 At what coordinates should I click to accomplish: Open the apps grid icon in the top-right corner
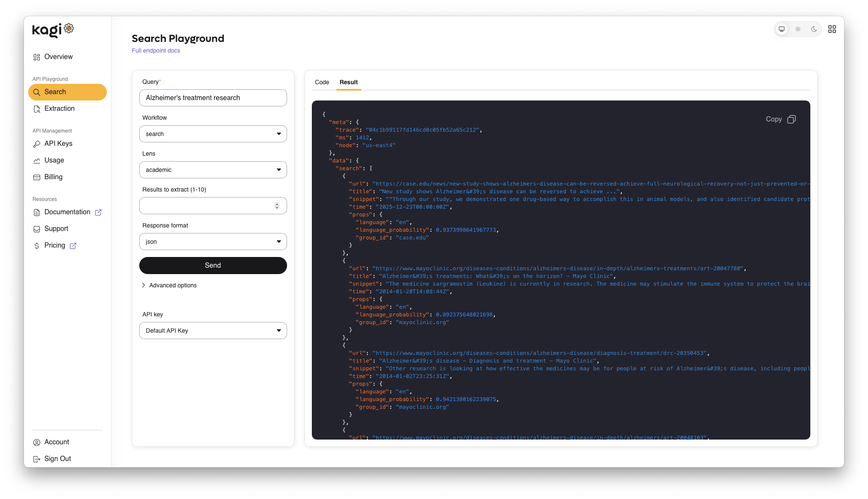[832, 29]
